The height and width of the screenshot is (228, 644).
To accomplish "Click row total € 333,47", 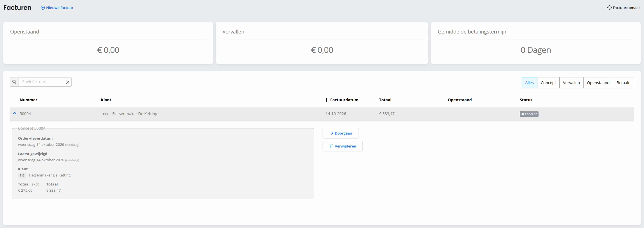I will pos(387,114).
